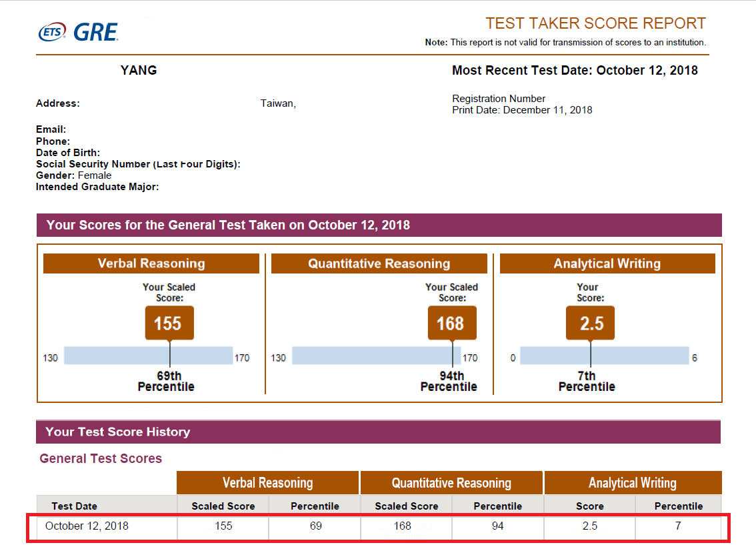Viewport: 756px width, 551px height.
Task: Click the 155 scaled score table cell
Action: pos(223,526)
